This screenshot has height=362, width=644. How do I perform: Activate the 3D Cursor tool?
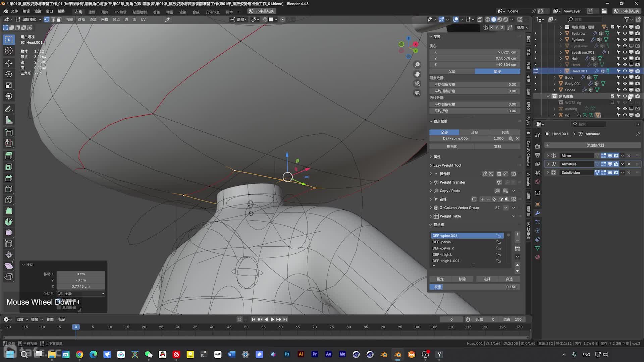coord(9,51)
